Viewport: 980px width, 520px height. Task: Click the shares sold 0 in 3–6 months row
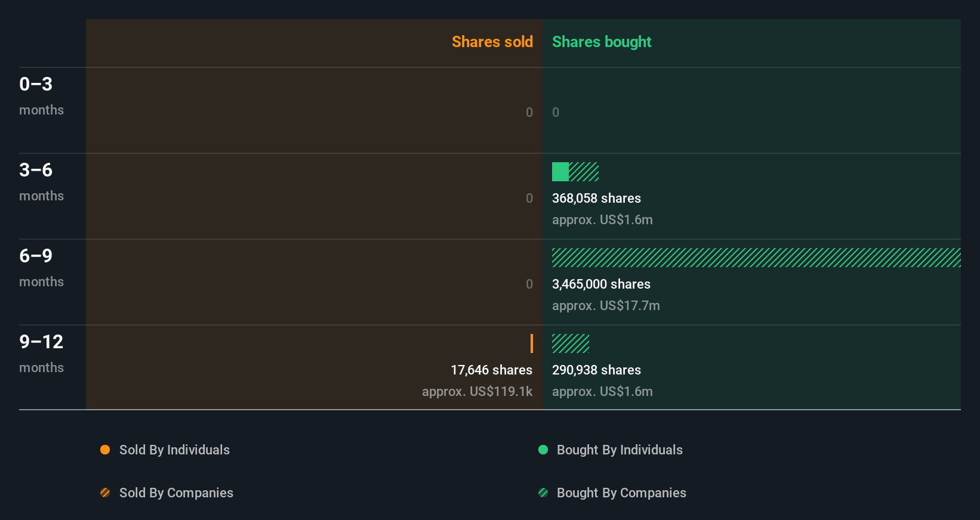[529, 198]
